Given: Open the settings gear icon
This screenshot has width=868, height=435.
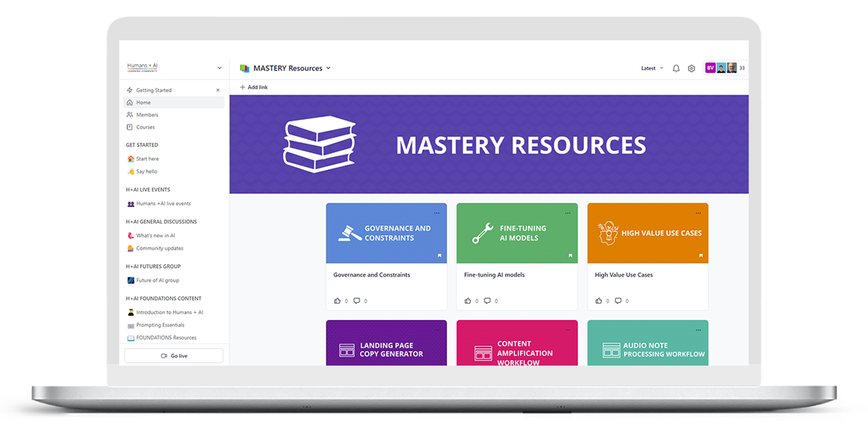Looking at the screenshot, I should 692,69.
